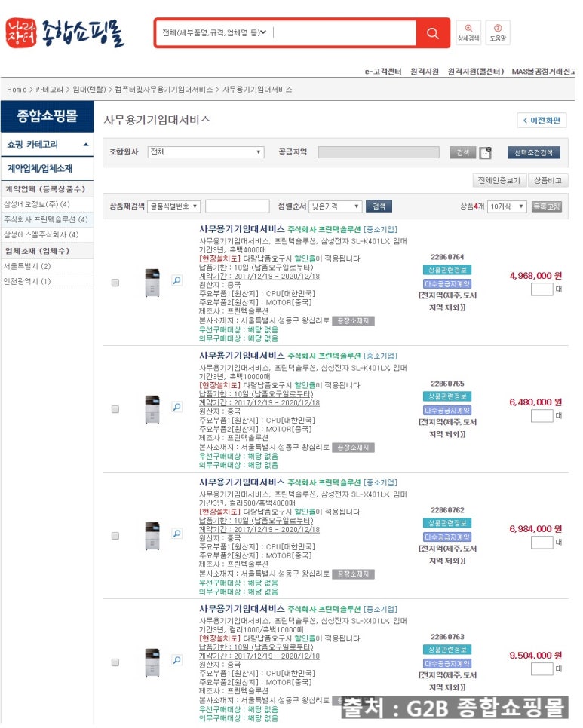Check the box for product 22860765
The width and height of the screenshot is (583, 728).
115,409
